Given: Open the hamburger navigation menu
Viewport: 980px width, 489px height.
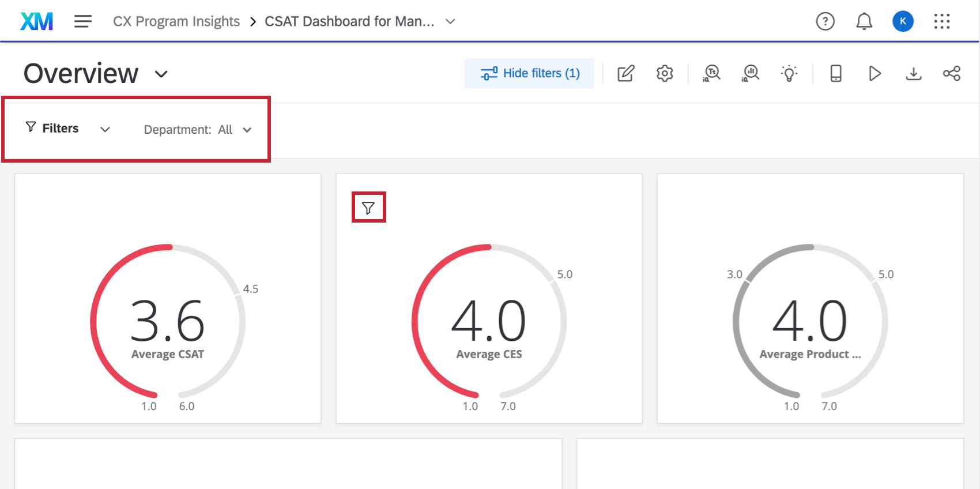Looking at the screenshot, I should coord(83,21).
